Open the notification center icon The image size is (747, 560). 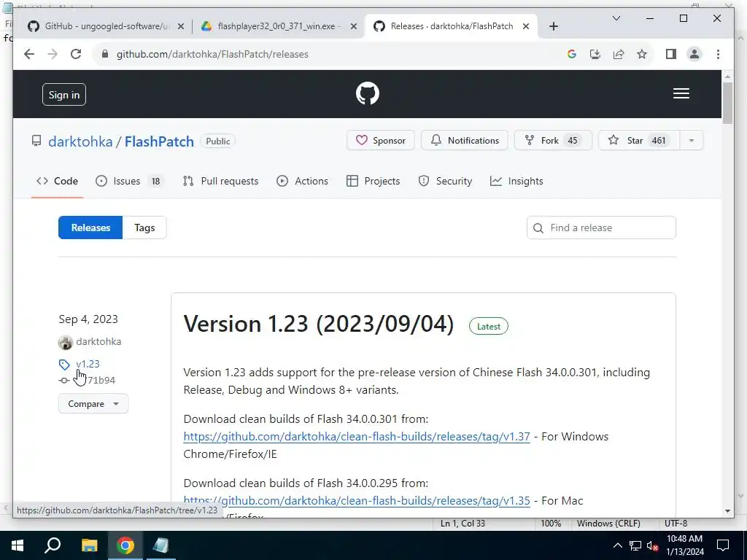[723, 545]
